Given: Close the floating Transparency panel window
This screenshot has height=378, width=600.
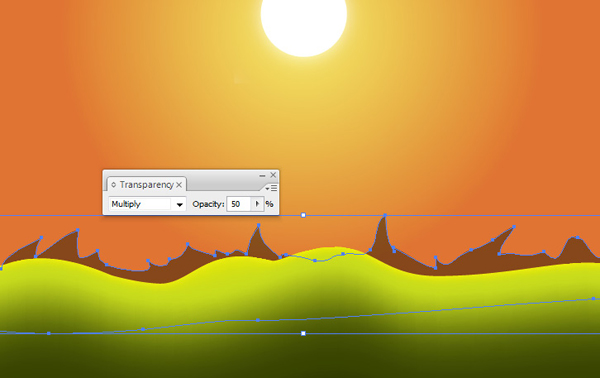Looking at the screenshot, I should (273, 175).
